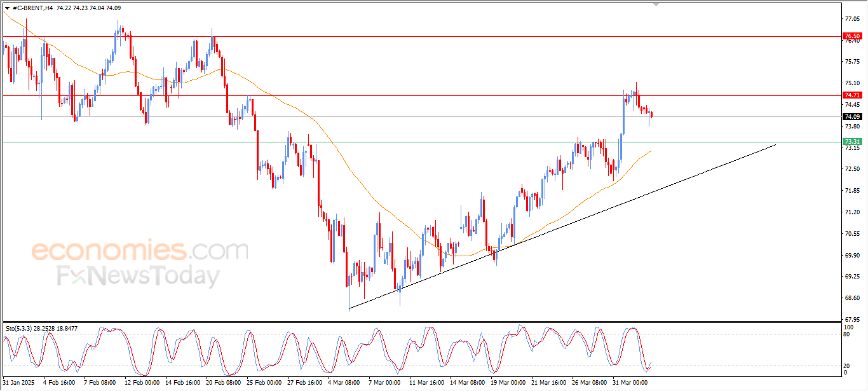This screenshot has width=868, height=391.
Task: Click the gray chart shift marker at top
Action: 656,4
